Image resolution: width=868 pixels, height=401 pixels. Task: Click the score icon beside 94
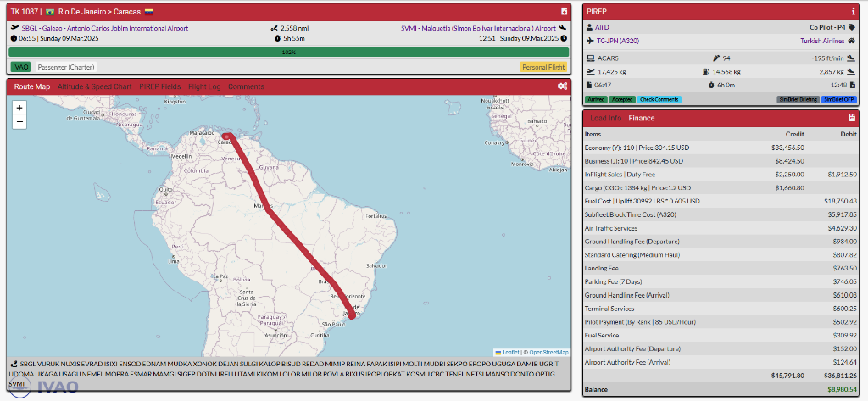pyautogui.click(x=715, y=58)
